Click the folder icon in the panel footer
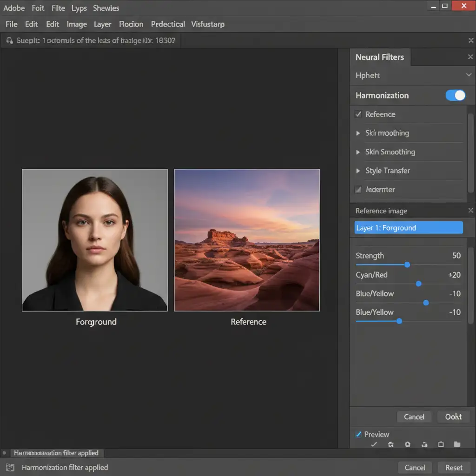The height and width of the screenshot is (476, 476). point(457,444)
